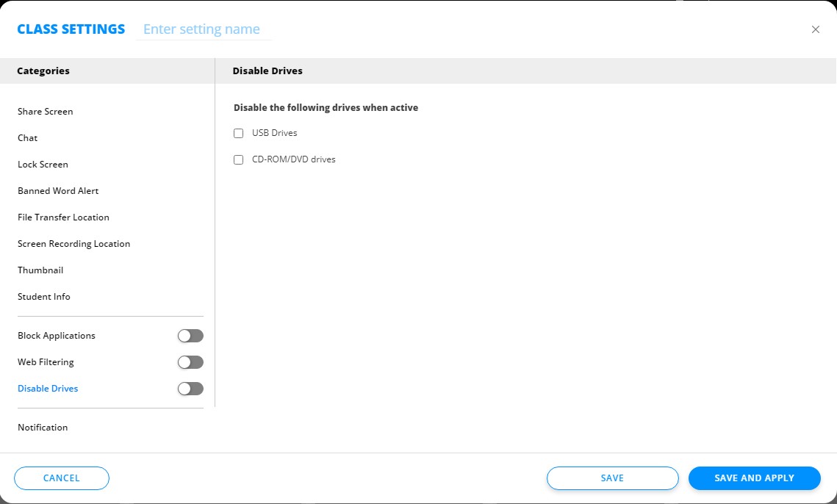Open Banned Word Alert settings

58,191
